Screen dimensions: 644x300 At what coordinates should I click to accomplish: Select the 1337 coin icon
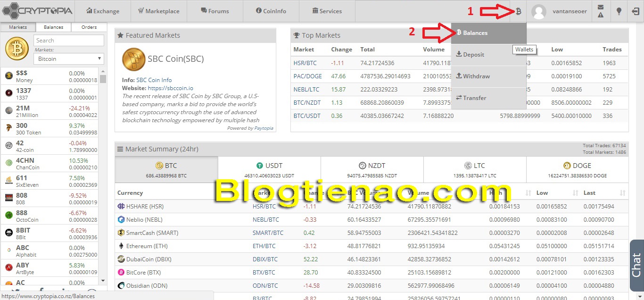click(x=8, y=93)
